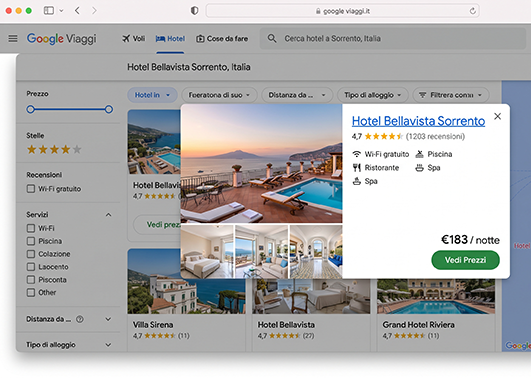The width and height of the screenshot is (531, 378).
Task: Open the 1203 recensioni reviews link
Action: point(435,136)
